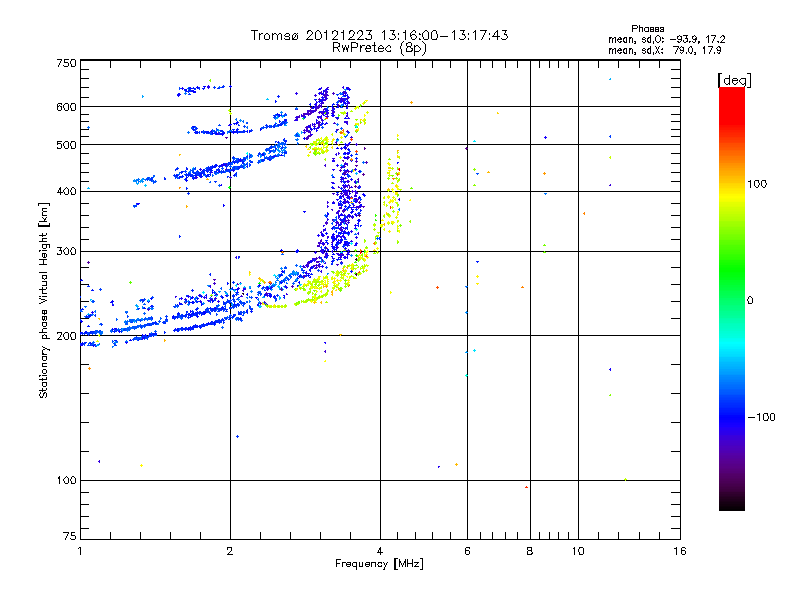This screenshot has height=600, width=800.
Task: Click the x-axis tick label '2'
Action: click(230, 551)
